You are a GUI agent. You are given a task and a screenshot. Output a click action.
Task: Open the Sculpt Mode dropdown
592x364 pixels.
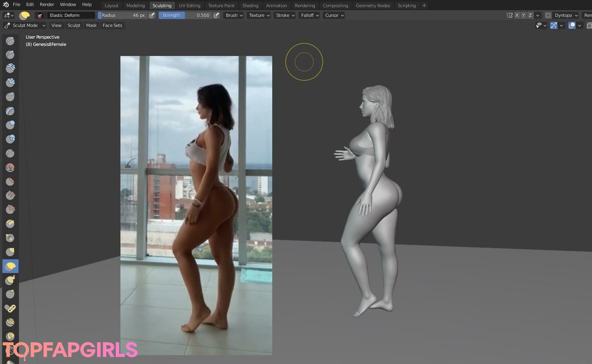[x=25, y=25]
